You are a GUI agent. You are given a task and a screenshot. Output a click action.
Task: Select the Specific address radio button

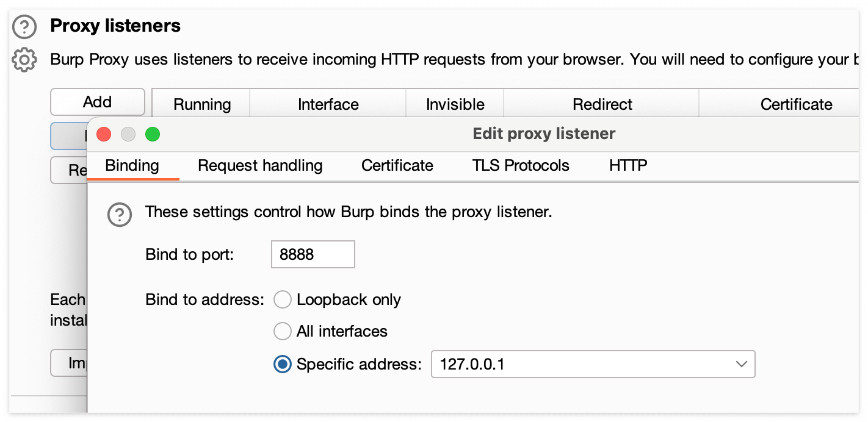282,365
